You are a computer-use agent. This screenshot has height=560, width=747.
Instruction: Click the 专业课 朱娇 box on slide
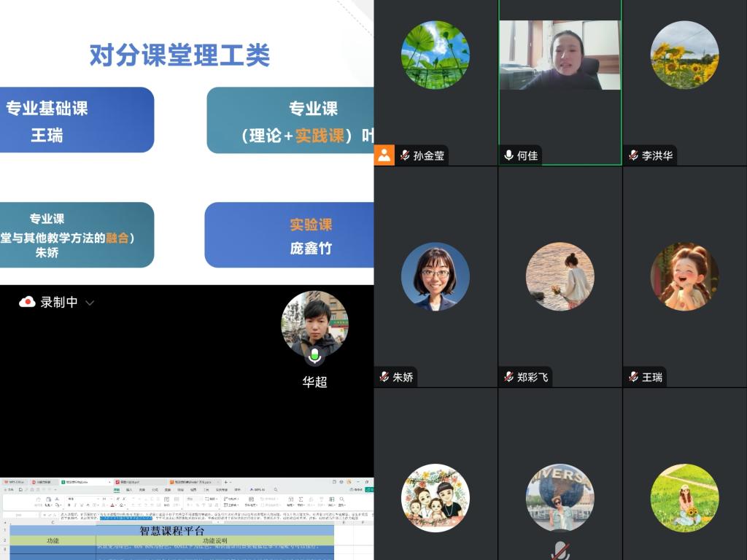pos(76,235)
